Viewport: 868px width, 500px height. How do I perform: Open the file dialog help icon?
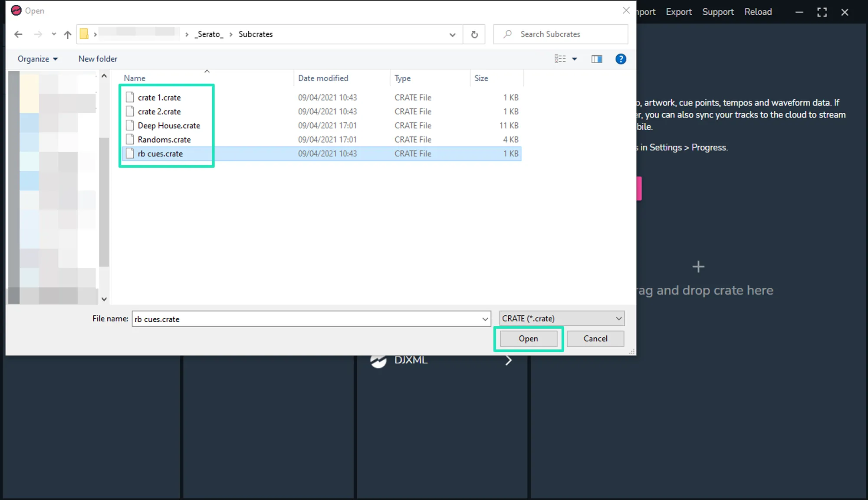[x=621, y=59]
